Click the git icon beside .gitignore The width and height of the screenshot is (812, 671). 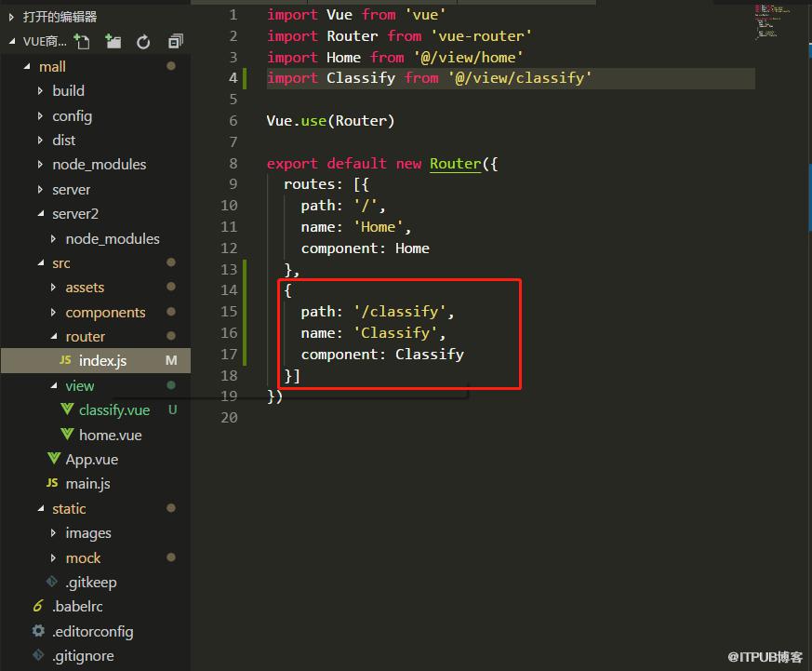point(38,655)
